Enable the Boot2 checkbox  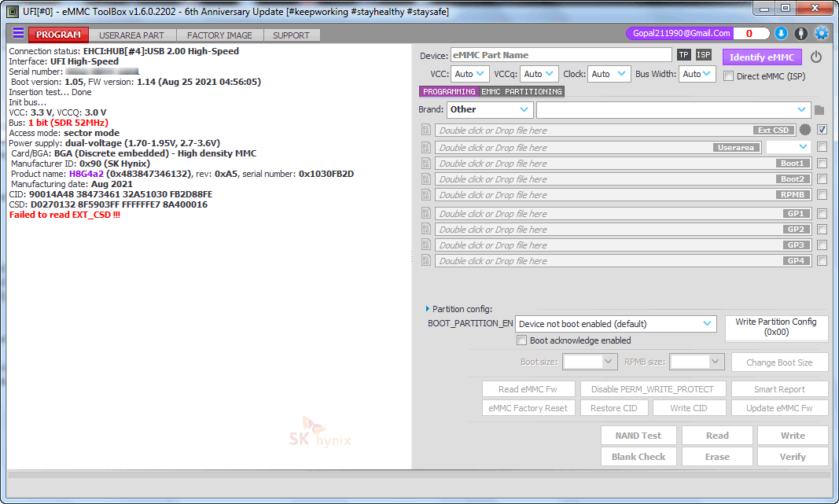(822, 178)
